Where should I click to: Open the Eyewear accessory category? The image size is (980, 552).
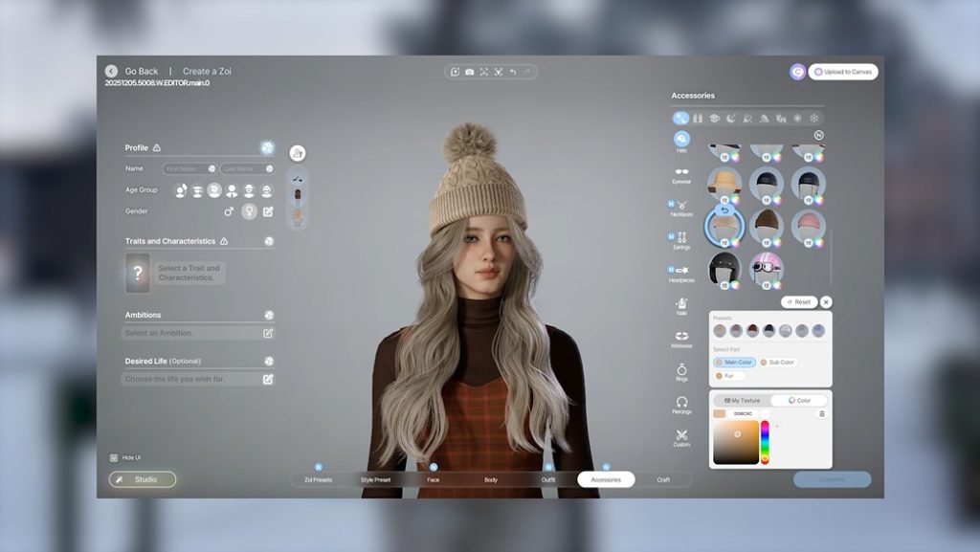681,173
